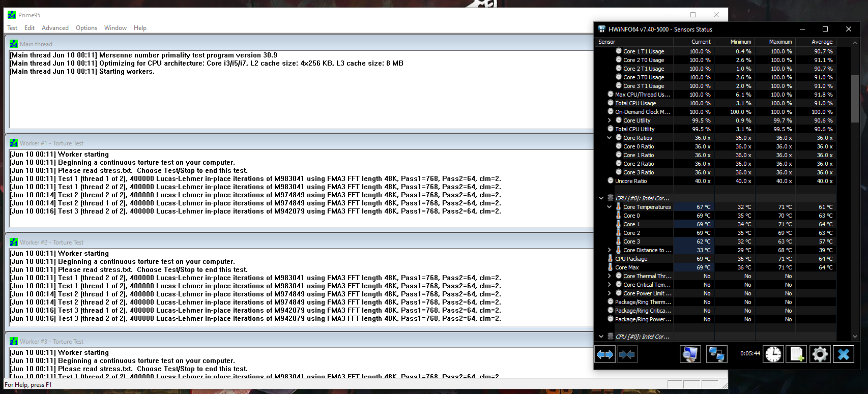This screenshot has width=868, height=394.
Task: Select the Max CPU/Thread Usage row
Action: coord(715,95)
